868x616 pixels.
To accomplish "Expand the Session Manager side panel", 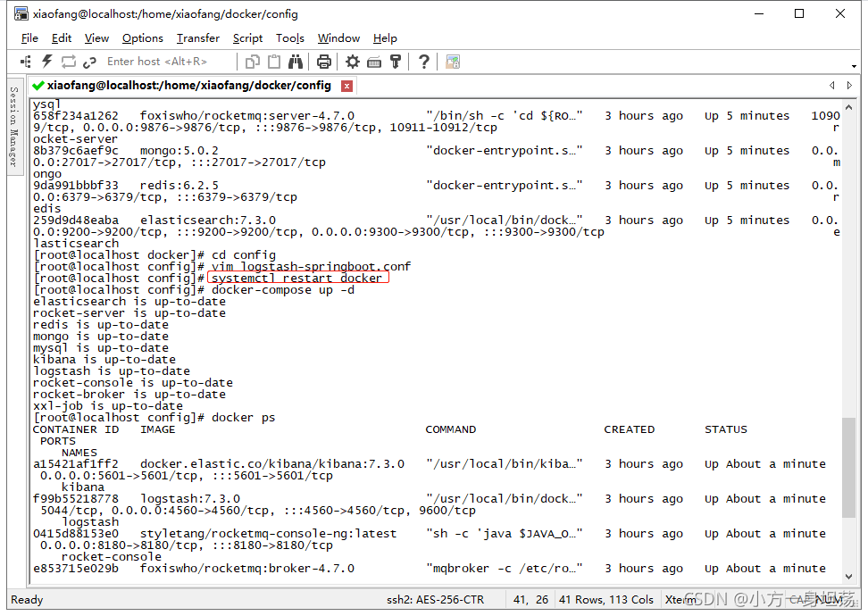I will click(13, 127).
